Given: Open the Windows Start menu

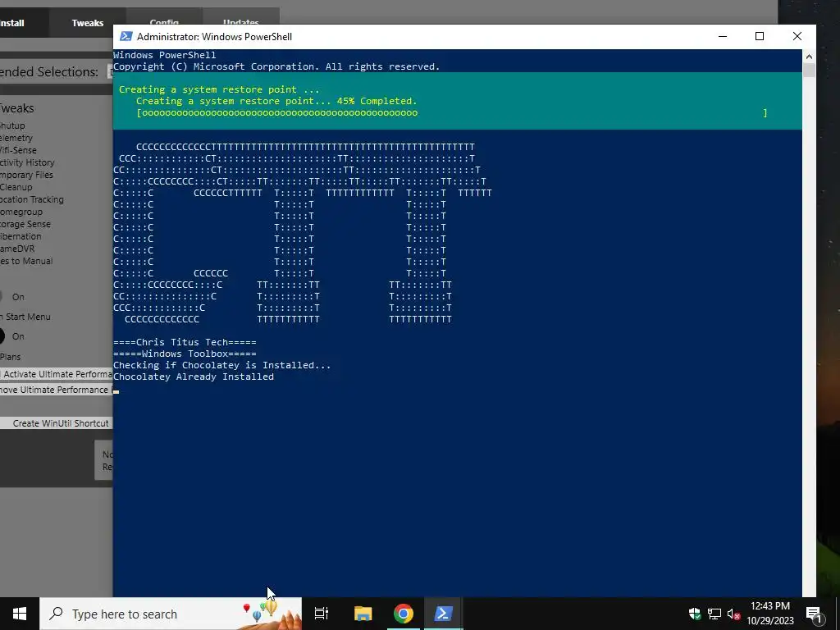Looking at the screenshot, I should [x=20, y=614].
